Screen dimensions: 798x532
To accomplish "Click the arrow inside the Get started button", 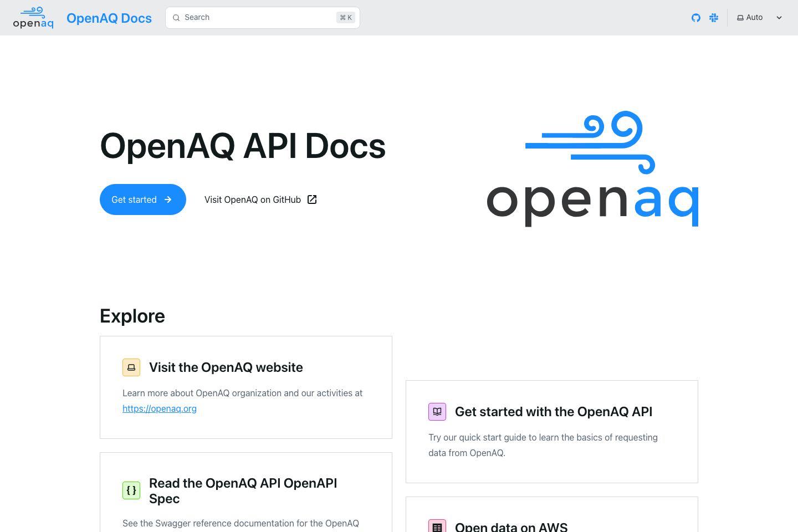I will (x=168, y=199).
